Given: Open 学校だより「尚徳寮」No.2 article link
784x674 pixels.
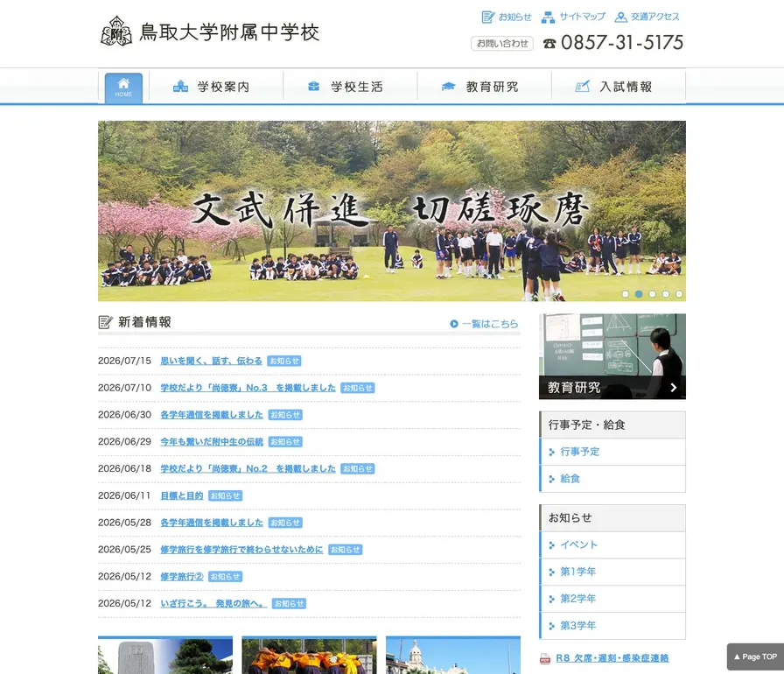Looking at the screenshot, I should click(248, 469).
